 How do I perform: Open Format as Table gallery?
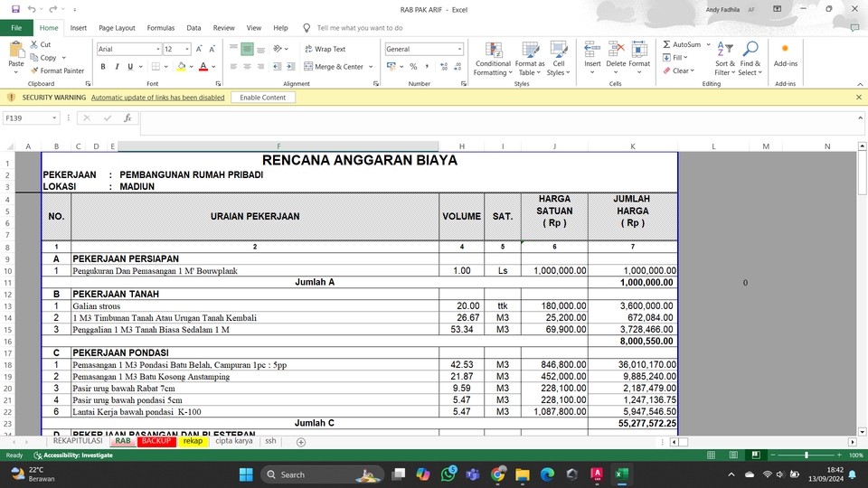530,59
